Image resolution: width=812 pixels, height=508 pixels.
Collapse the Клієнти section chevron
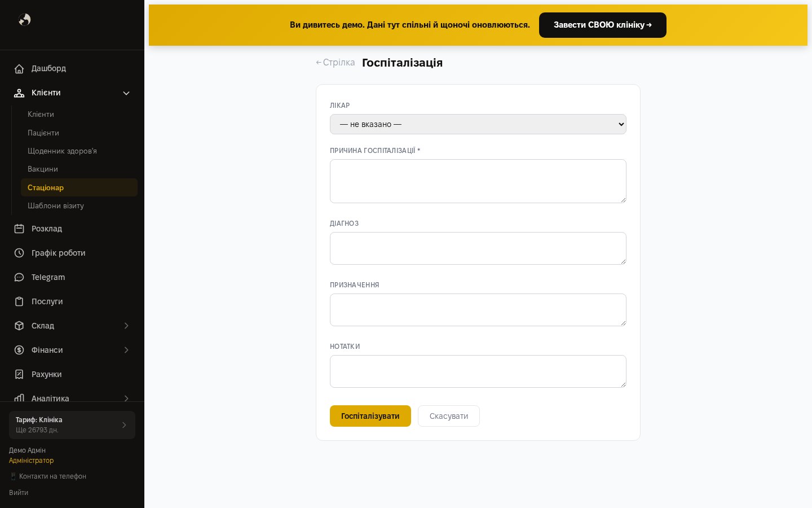coord(126,93)
